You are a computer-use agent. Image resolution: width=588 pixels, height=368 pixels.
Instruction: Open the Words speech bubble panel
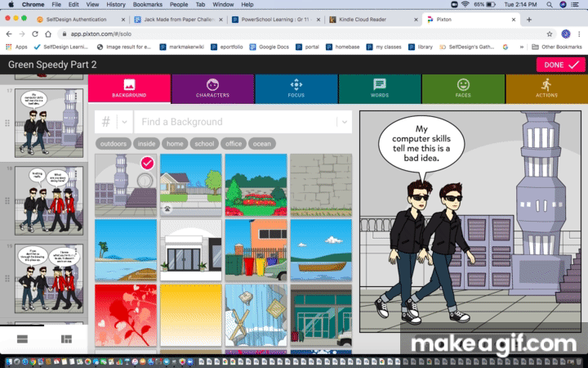(x=380, y=88)
